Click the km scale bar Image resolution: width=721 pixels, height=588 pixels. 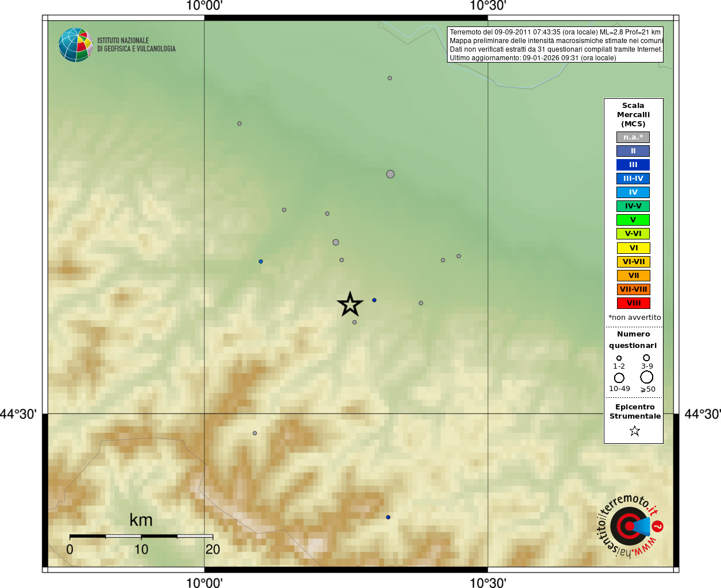click(x=141, y=536)
